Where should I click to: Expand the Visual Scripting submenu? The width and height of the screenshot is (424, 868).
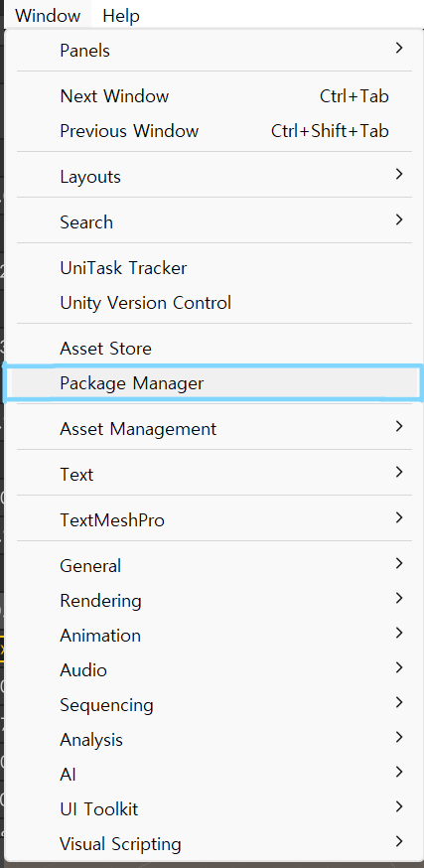coord(213,843)
